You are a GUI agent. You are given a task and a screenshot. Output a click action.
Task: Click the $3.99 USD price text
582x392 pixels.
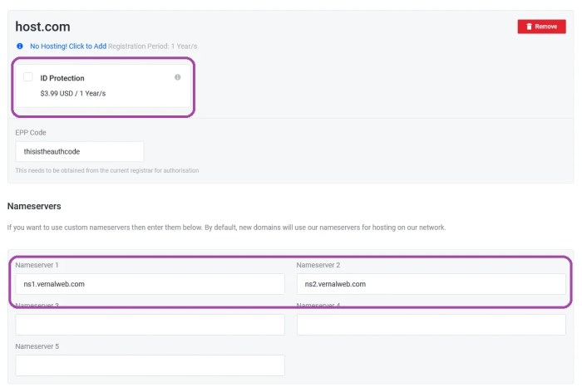pyautogui.click(x=73, y=93)
